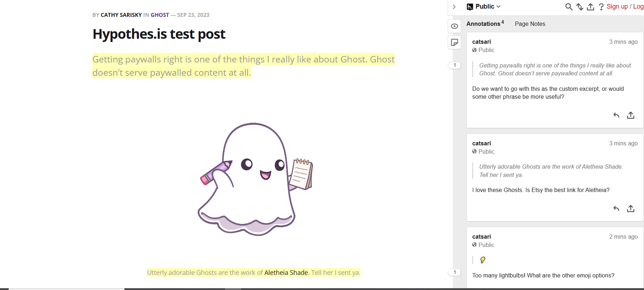Click the highlighted paywalls excerpt text
The height and width of the screenshot is (290, 644).
pyautogui.click(x=244, y=66)
